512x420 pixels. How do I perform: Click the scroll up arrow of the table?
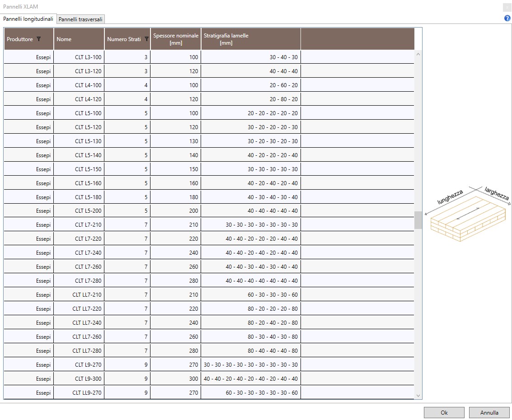418,54
